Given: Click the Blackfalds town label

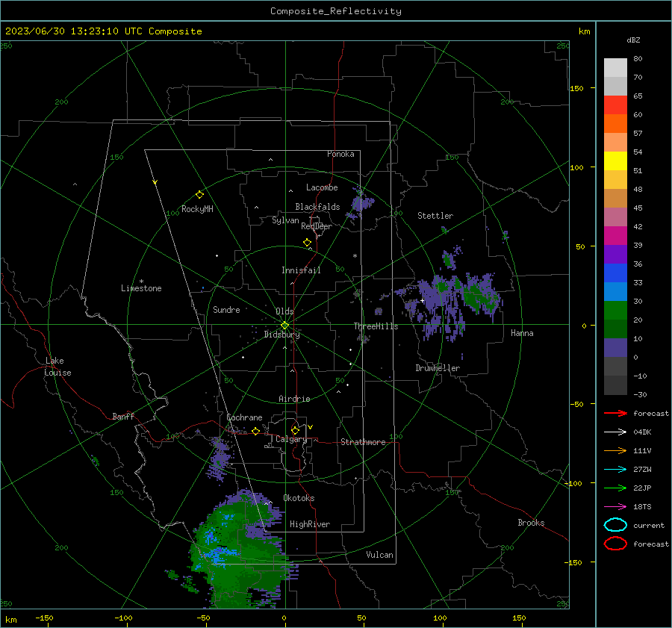Looking at the screenshot, I should (x=317, y=207).
